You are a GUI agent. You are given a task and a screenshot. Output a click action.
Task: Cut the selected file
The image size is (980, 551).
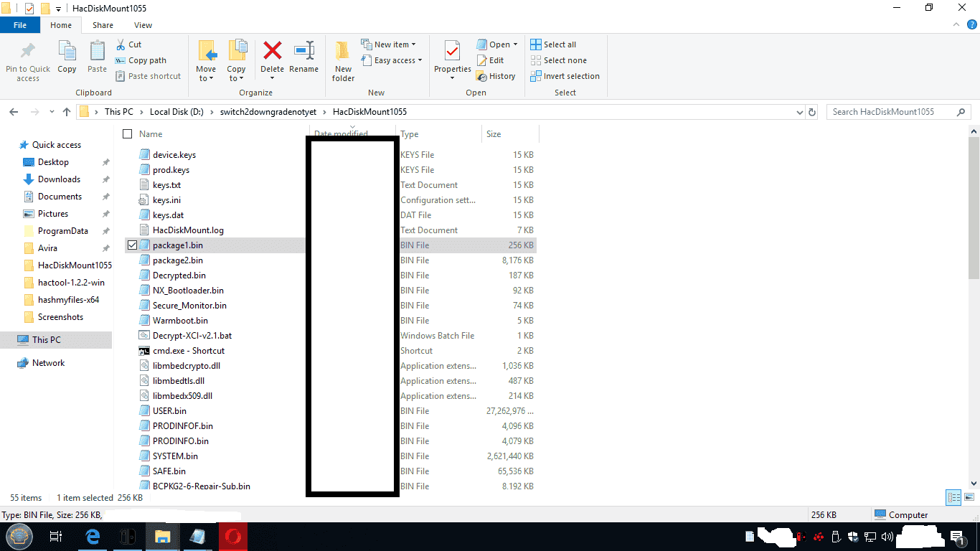[128, 44]
